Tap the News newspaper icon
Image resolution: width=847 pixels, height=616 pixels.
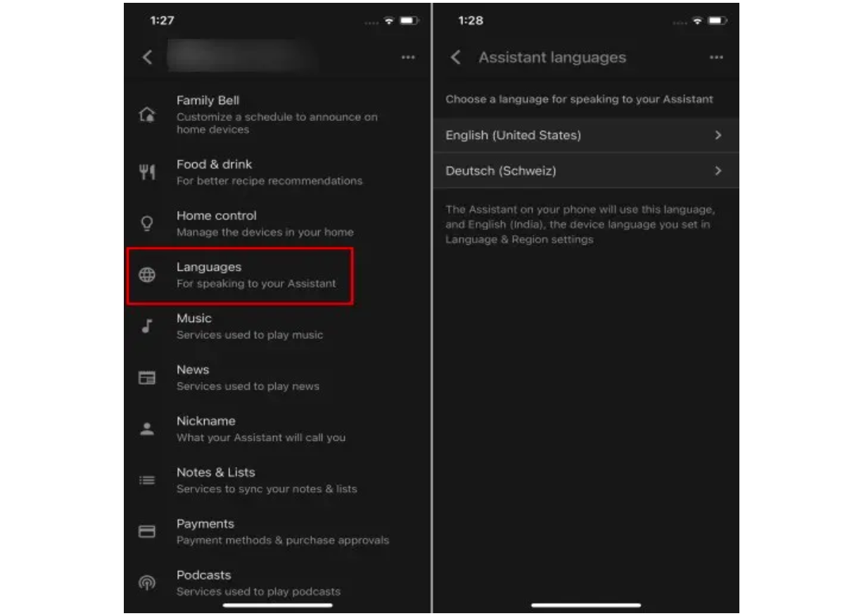coord(147,378)
